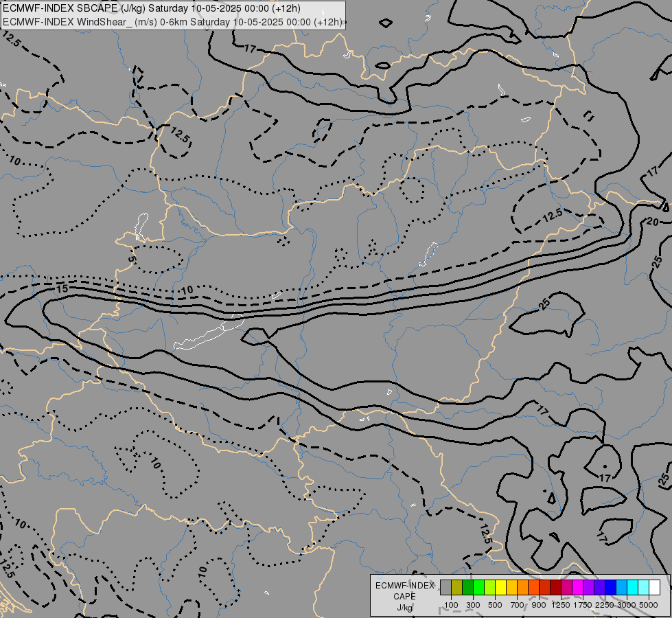Click the olive swatch in the CAPE legend
The image size is (672, 618).
point(457,587)
